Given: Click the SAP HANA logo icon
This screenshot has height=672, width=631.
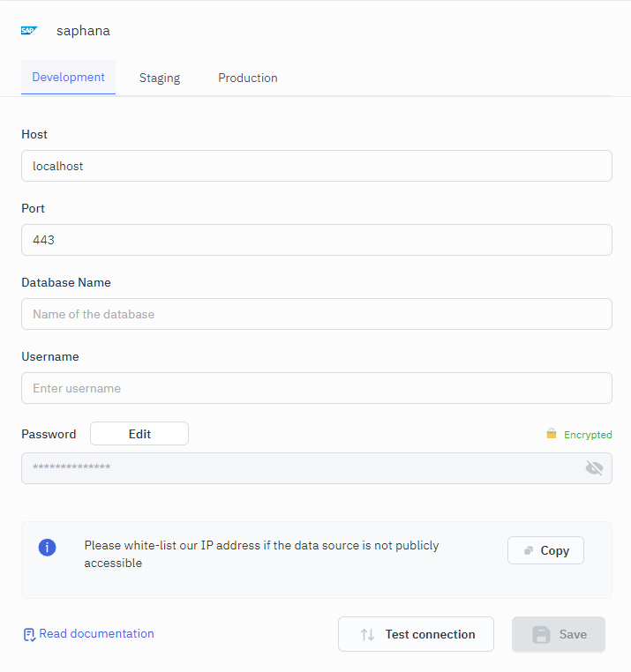Looking at the screenshot, I should (29, 31).
